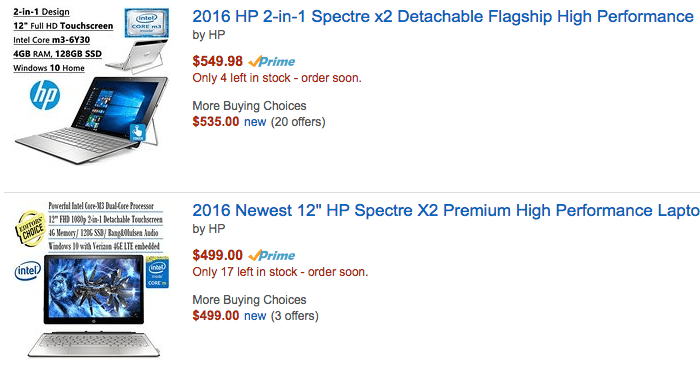
Task: Click the $499.00 price beside the Prime badge
Action: [x=217, y=255]
